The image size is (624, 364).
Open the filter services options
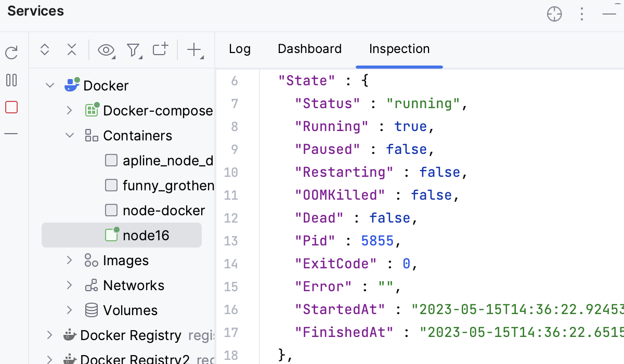(134, 50)
